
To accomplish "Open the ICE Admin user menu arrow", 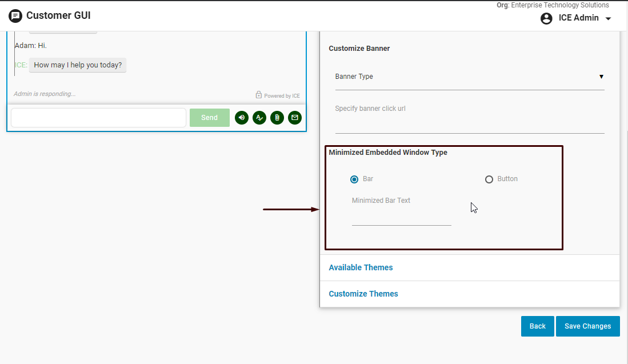I will click(x=608, y=19).
